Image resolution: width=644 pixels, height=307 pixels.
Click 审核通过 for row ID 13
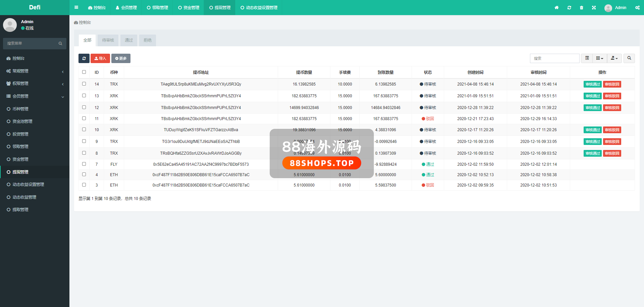(x=592, y=96)
